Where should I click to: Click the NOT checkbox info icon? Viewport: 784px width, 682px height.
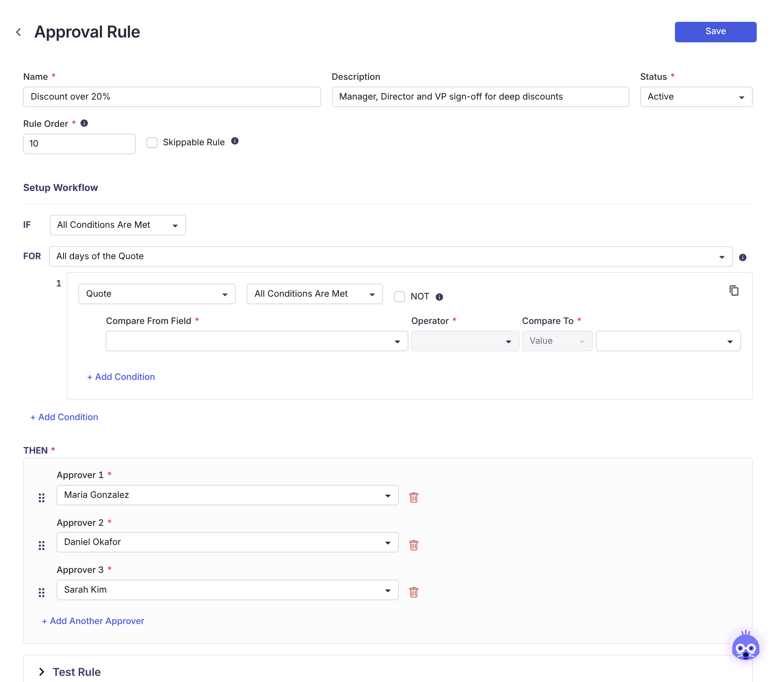click(440, 297)
